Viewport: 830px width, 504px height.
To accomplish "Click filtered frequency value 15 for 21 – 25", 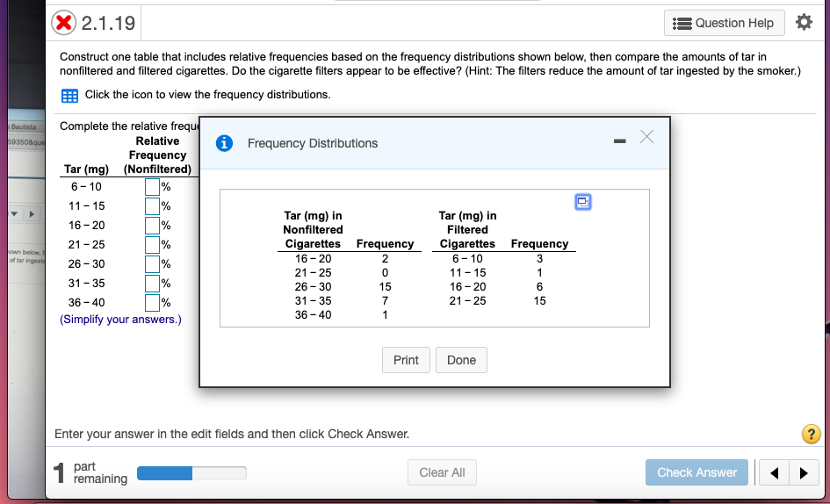I will (539, 300).
